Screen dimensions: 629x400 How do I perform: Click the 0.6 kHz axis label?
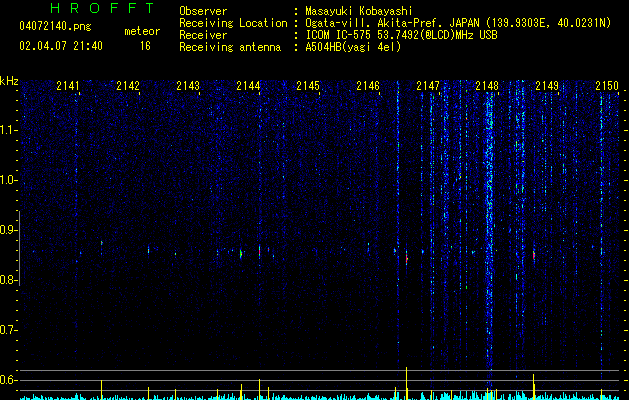[8, 380]
